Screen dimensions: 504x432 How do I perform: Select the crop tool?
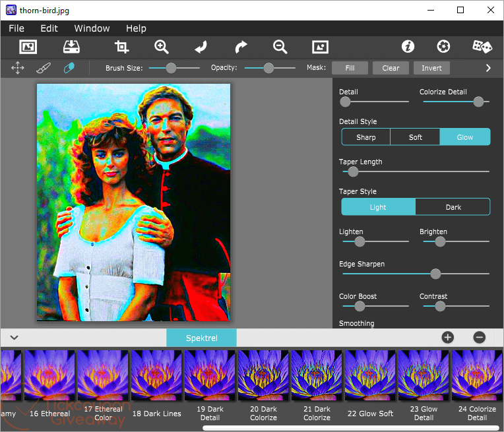(122, 47)
